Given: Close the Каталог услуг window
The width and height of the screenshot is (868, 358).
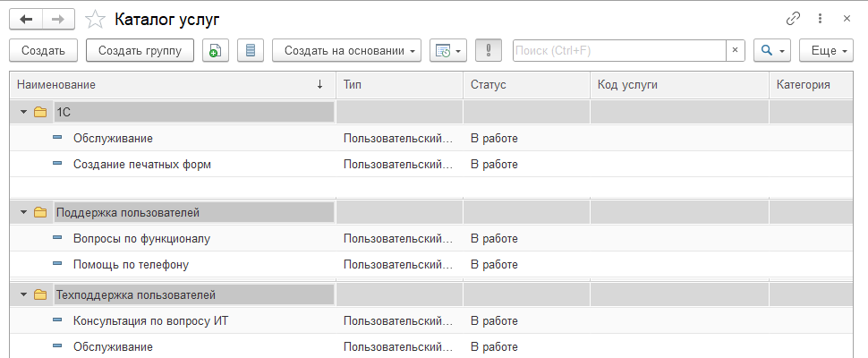Looking at the screenshot, I should (x=847, y=19).
